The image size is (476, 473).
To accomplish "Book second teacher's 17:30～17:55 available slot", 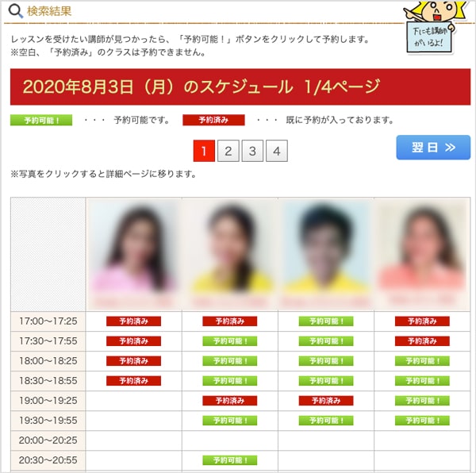I will pyautogui.click(x=229, y=341).
